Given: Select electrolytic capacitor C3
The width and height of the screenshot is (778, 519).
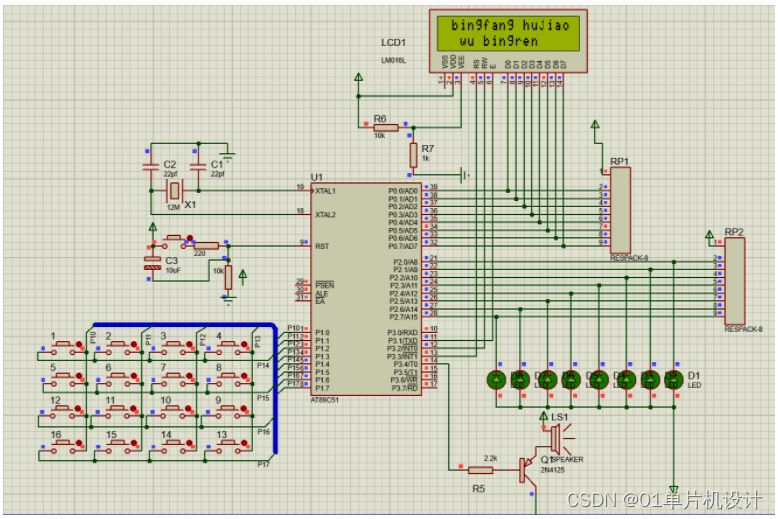Looking at the screenshot, I should point(152,263).
